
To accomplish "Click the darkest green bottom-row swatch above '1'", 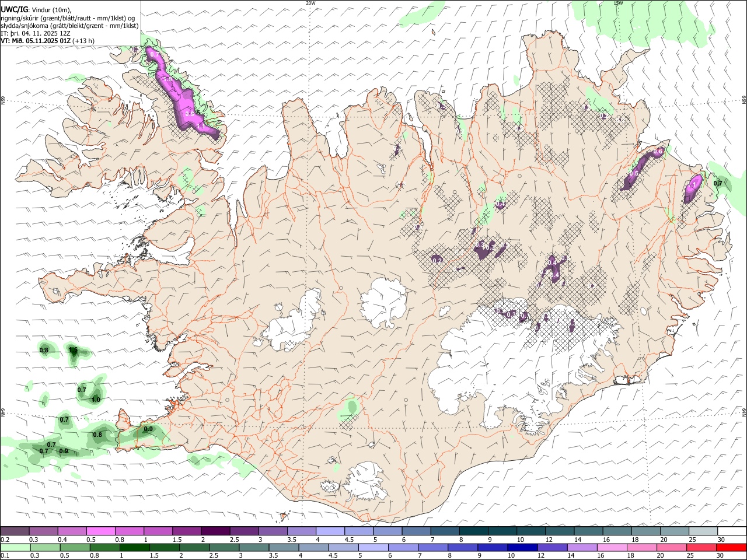I will tap(135, 547).
